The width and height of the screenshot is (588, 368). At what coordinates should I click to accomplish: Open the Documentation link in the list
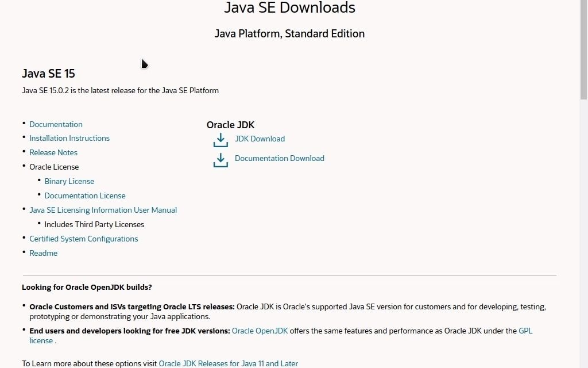56,124
